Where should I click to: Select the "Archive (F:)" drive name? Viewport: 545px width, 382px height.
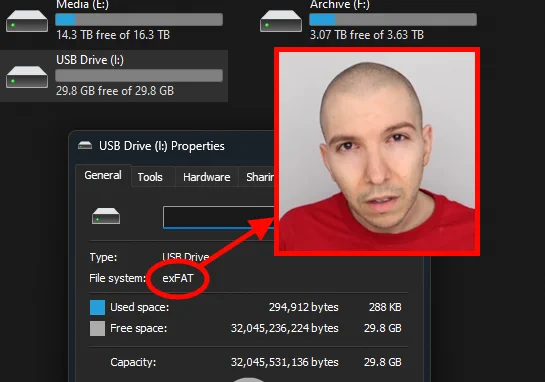pyautogui.click(x=340, y=5)
